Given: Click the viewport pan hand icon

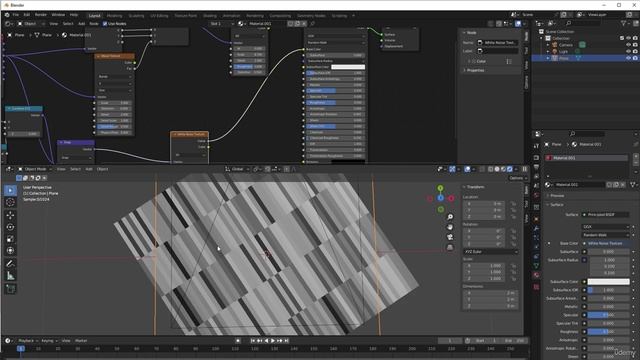Looking at the screenshot, I should point(450,227).
